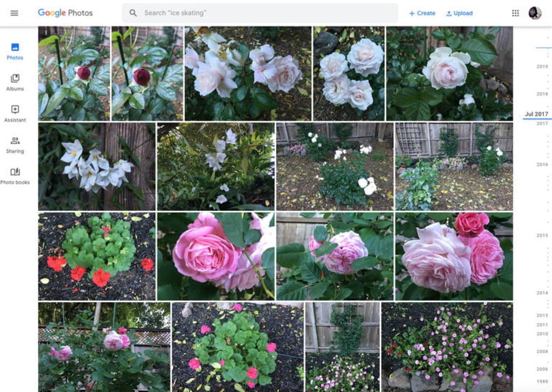Open the Photos section in the sidebar
The image size is (552, 392).
(x=15, y=51)
